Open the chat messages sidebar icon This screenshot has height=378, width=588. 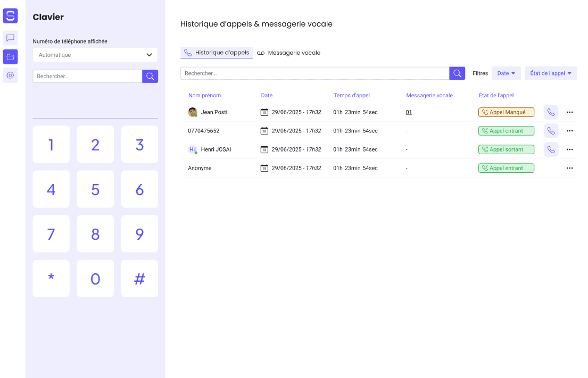(x=10, y=38)
